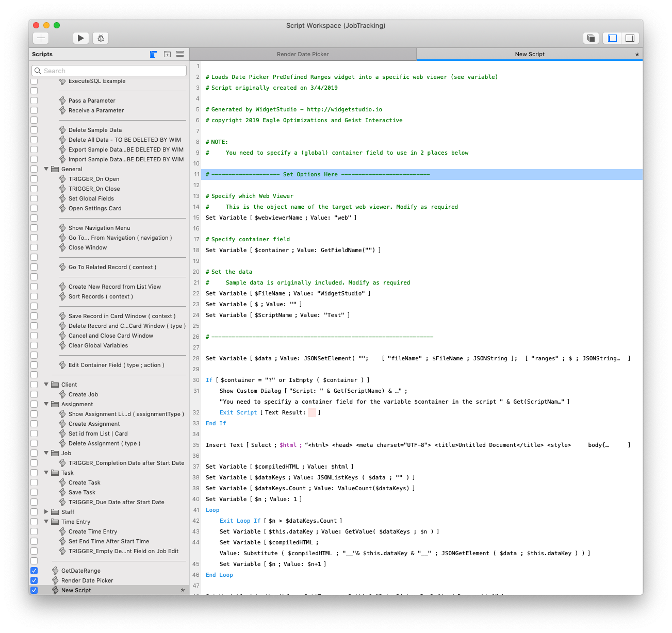Collapse the Client folder

pyautogui.click(x=46, y=385)
